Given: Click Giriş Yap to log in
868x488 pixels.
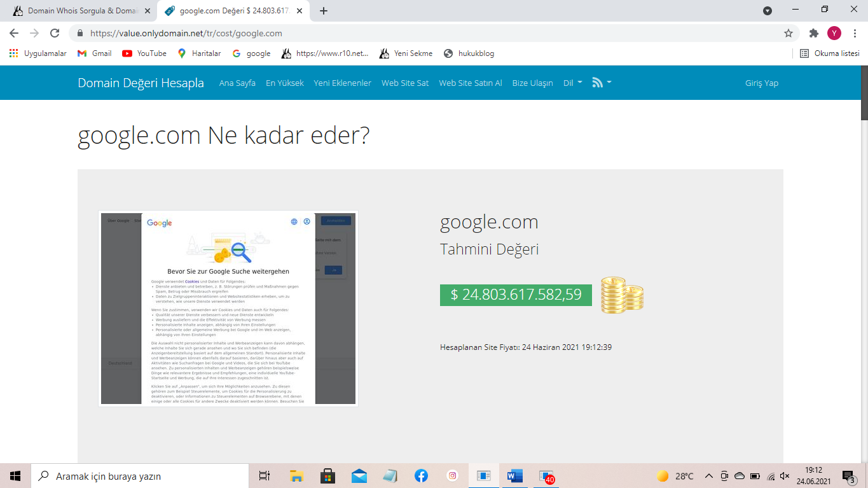Looking at the screenshot, I should [x=762, y=83].
